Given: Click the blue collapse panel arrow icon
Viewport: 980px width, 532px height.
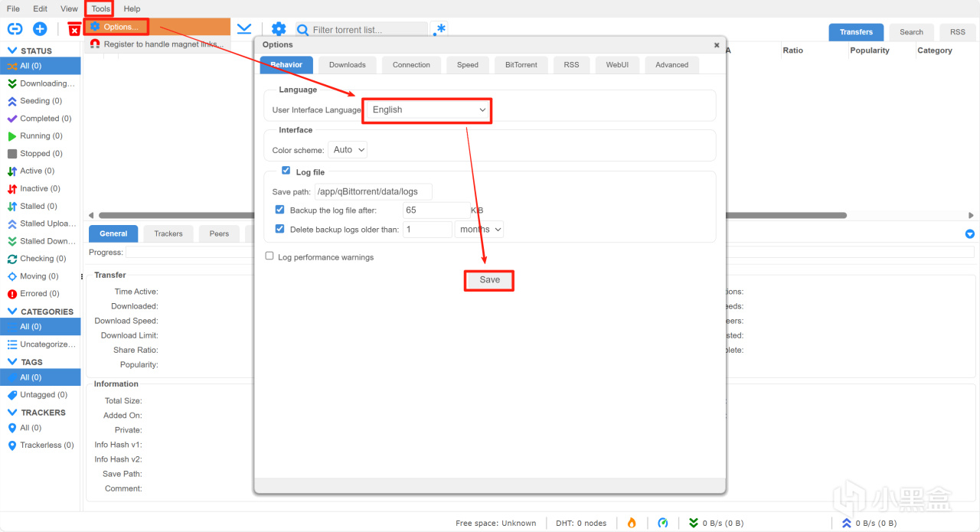Looking at the screenshot, I should click(x=970, y=233).
